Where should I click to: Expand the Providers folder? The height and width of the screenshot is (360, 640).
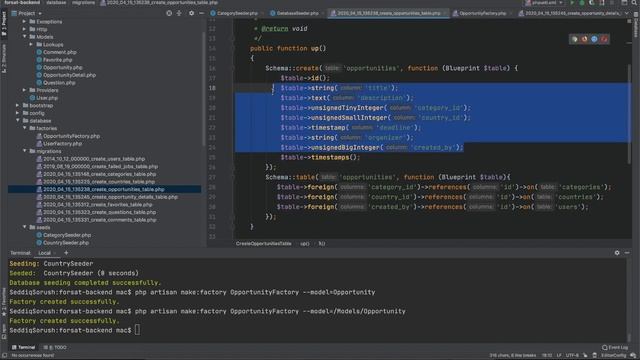[24, 90]
